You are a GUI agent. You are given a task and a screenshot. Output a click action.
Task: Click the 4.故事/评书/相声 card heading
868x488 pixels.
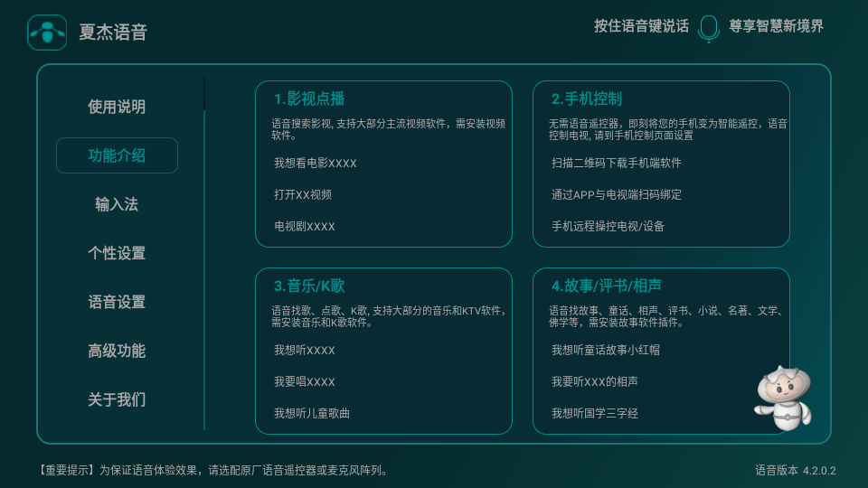coord(607,286)
